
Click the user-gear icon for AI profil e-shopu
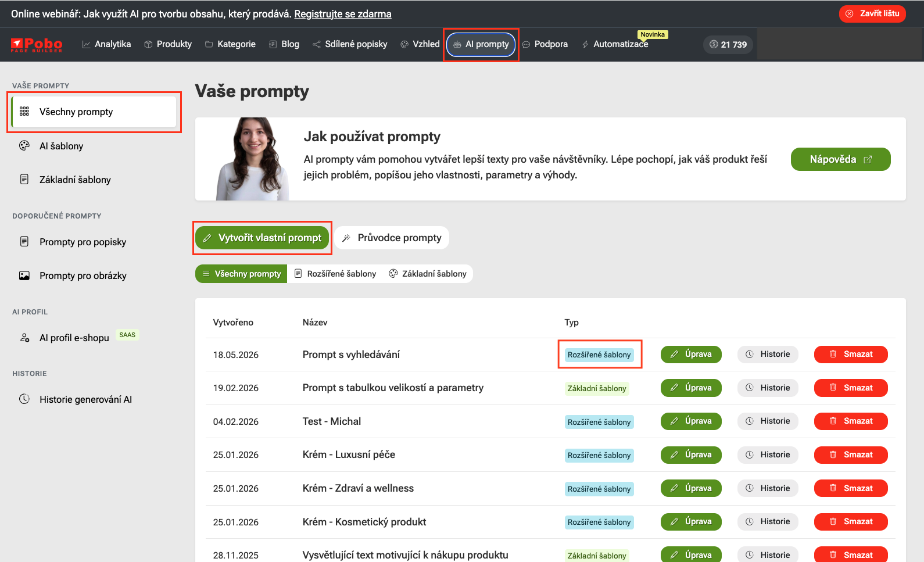click(24, 338)
